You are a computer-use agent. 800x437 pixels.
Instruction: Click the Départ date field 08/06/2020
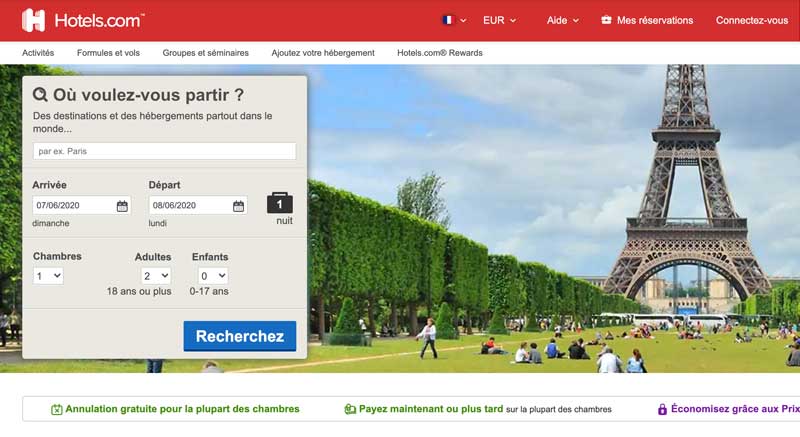click(x=198, y=205)
